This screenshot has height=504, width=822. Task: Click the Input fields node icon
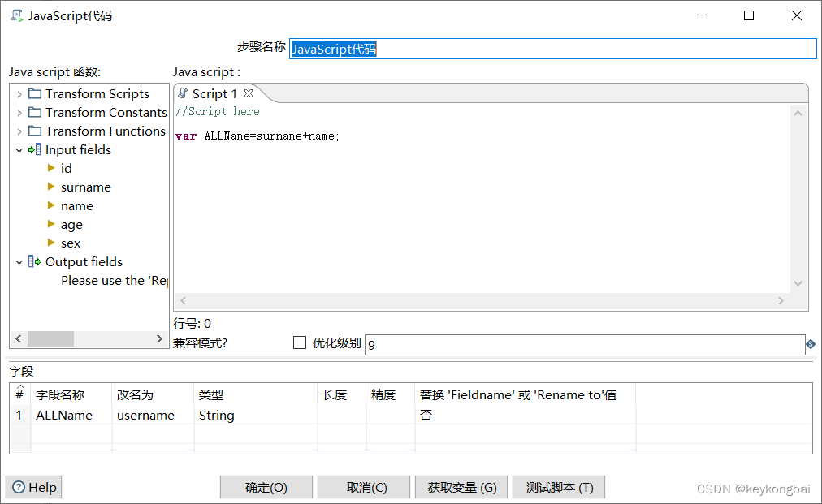coord(36,149)
